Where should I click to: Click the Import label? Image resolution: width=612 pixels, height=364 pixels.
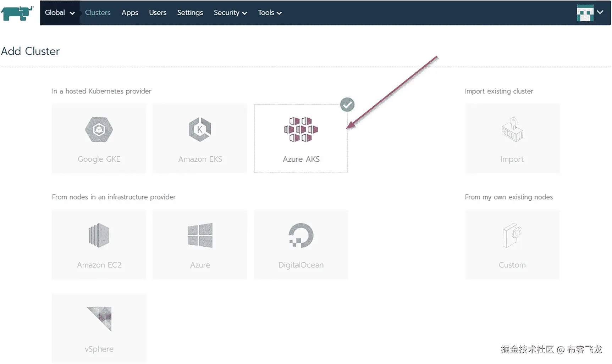512,159
